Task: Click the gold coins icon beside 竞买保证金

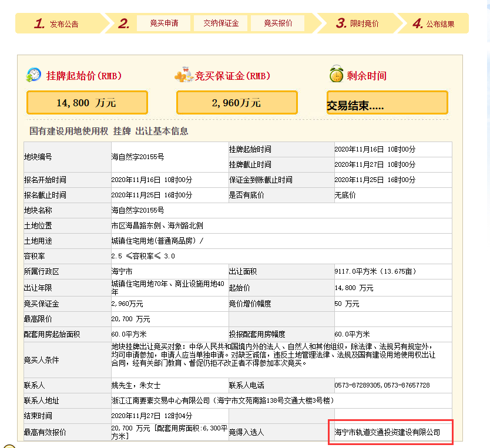Action: 183,76
